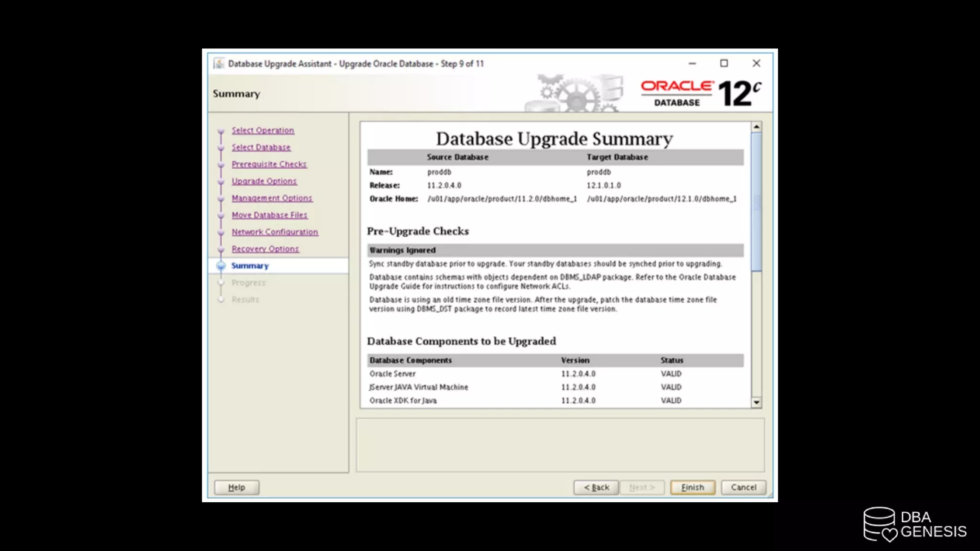
Task: Click the Back button
Action: (x=596, y=487)
